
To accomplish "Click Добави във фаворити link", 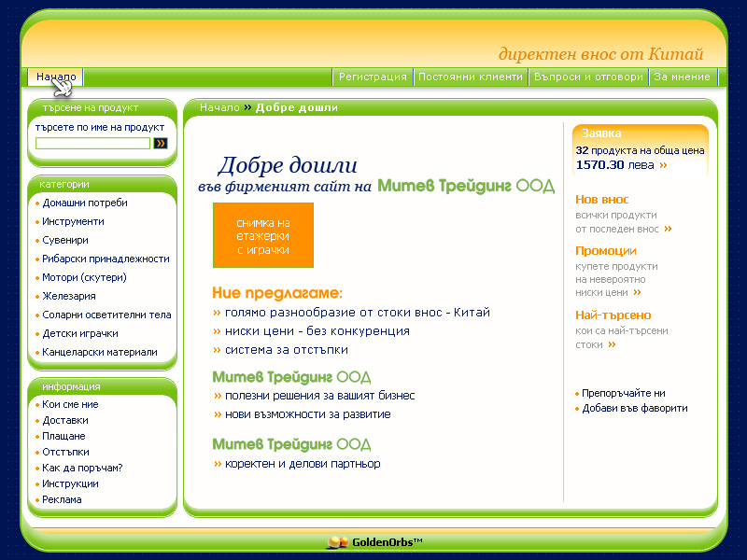I will (x=634, y=408).
